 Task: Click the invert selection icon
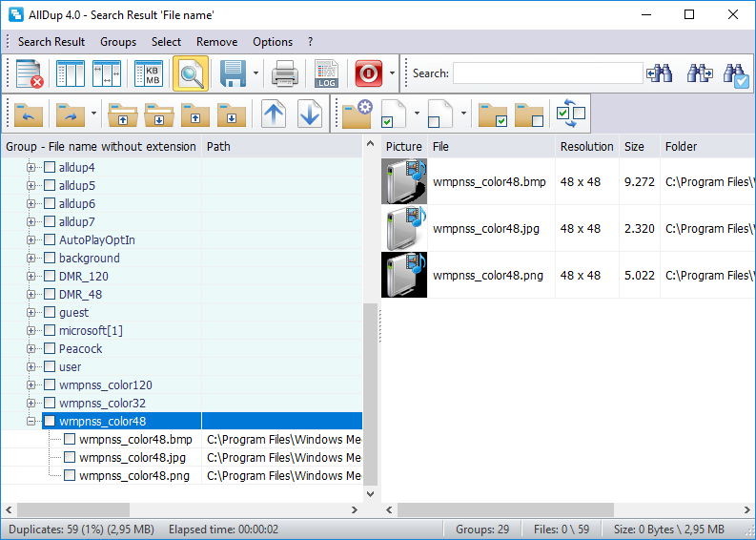[x=571, y=114]
